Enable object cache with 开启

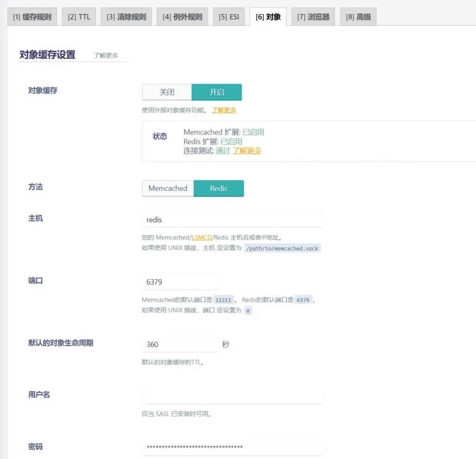click(217, 92)
